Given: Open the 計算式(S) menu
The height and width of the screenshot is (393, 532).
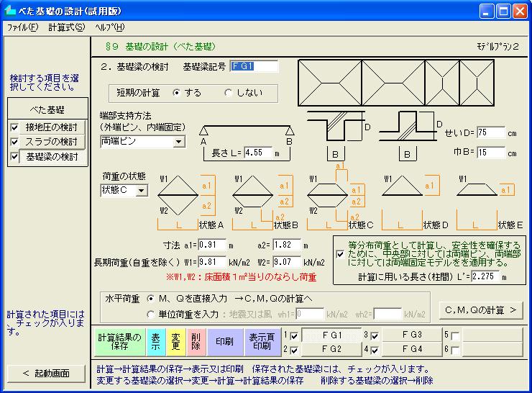Looking at the screenshot, I should pos(66,27).
